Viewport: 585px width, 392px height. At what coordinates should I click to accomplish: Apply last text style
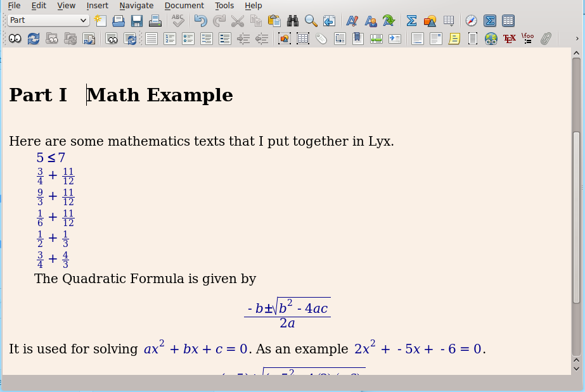pyautogui.click(x=389, y=20)
